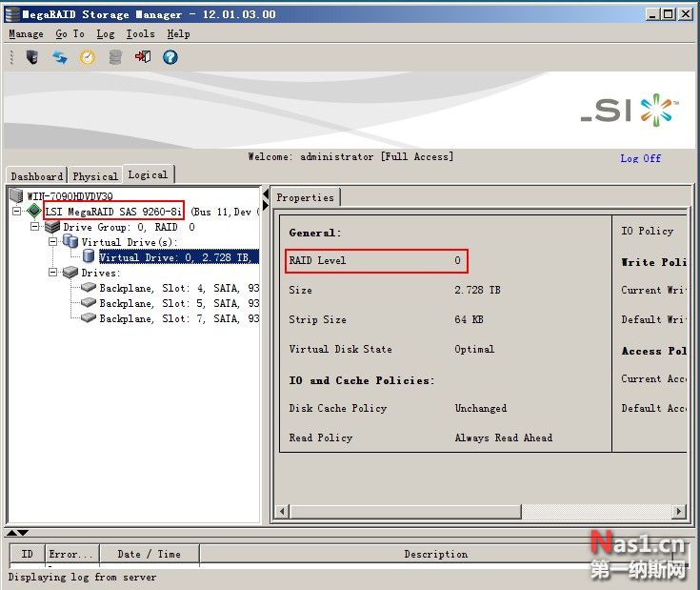This screenshot has height=590, width=700.
Task: Select the Drives: tree node
Action: pyautogui.click(x=101, y=273)
